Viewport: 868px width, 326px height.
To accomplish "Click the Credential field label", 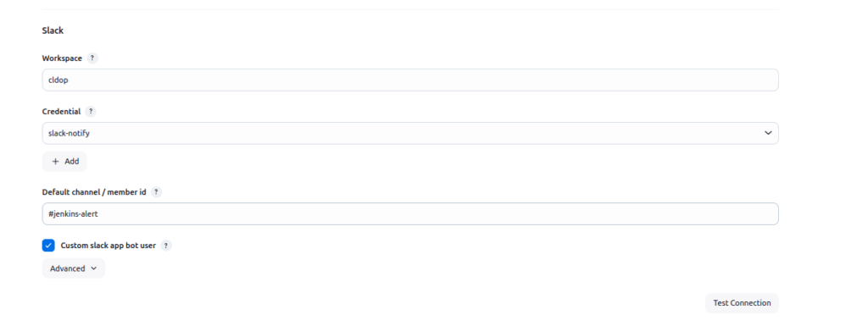I will tap(61, 112).
